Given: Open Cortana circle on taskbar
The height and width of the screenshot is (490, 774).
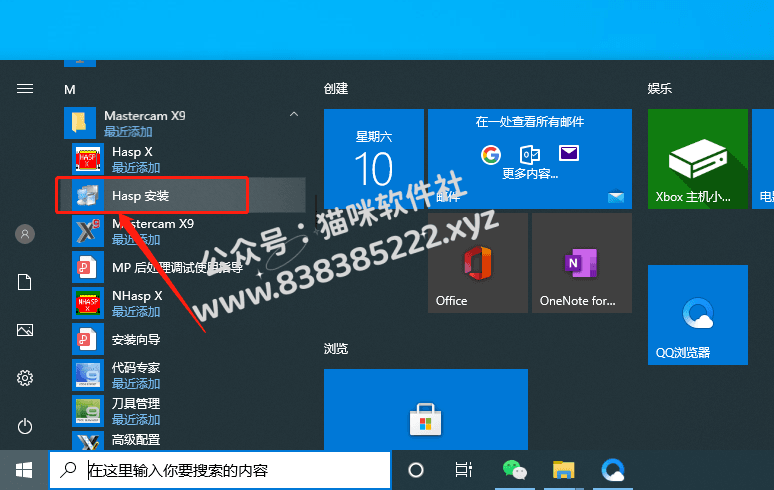Looking at the screenshot, I should (416, 470).
